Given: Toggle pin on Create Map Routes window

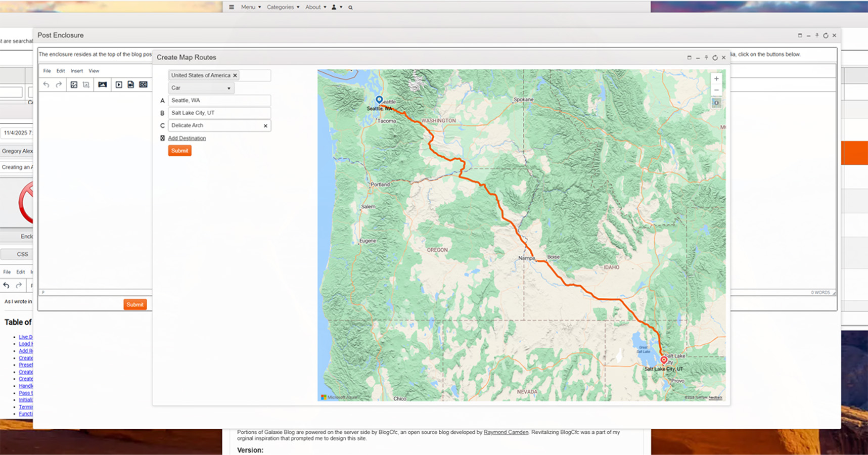Looking at the screenshot, I should click(706, 58).
